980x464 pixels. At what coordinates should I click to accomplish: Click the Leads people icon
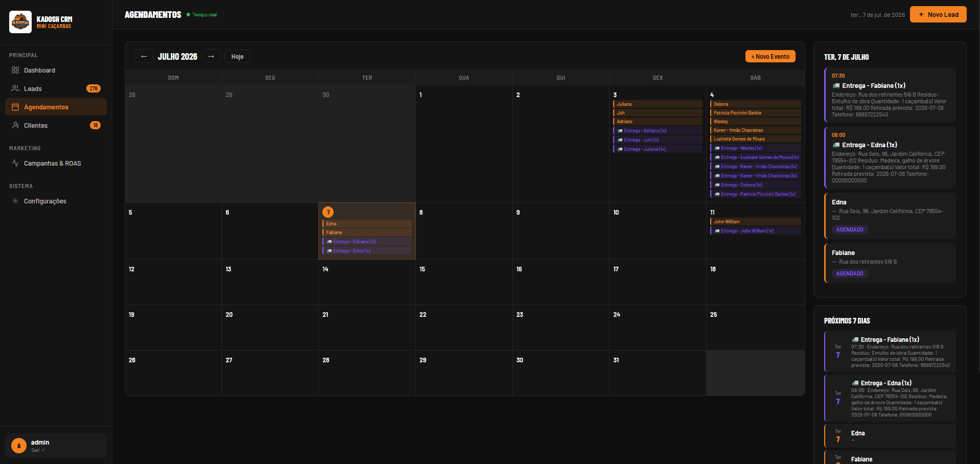[15, 88]
